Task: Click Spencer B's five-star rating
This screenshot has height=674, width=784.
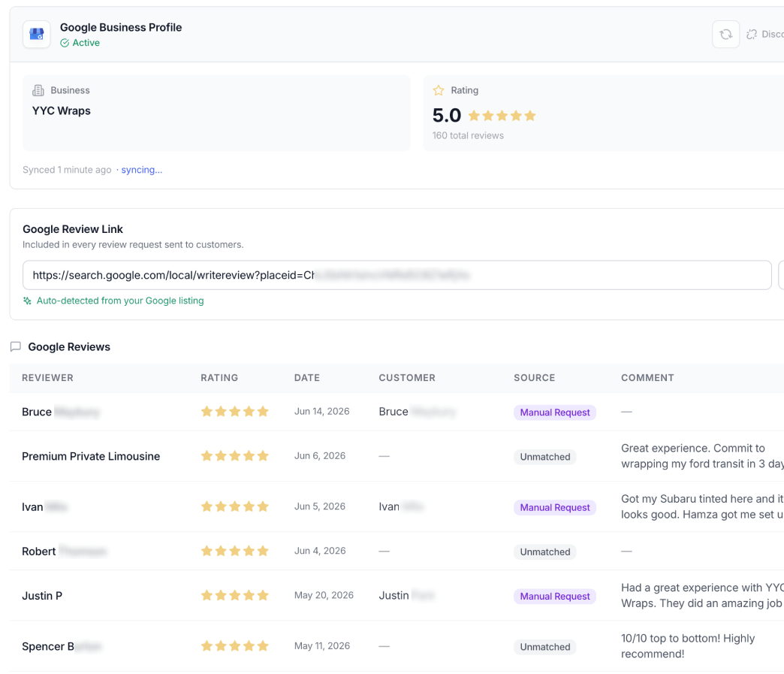Action: 235,646
